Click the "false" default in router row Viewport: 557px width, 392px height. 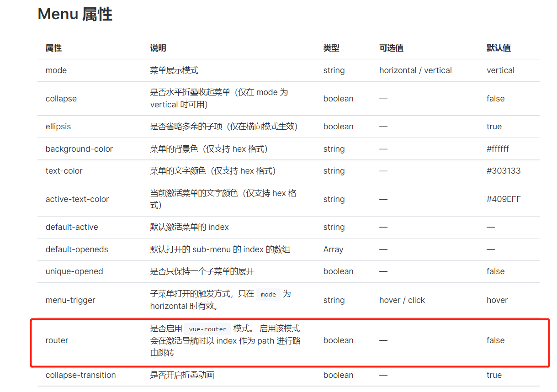point(495,340)
